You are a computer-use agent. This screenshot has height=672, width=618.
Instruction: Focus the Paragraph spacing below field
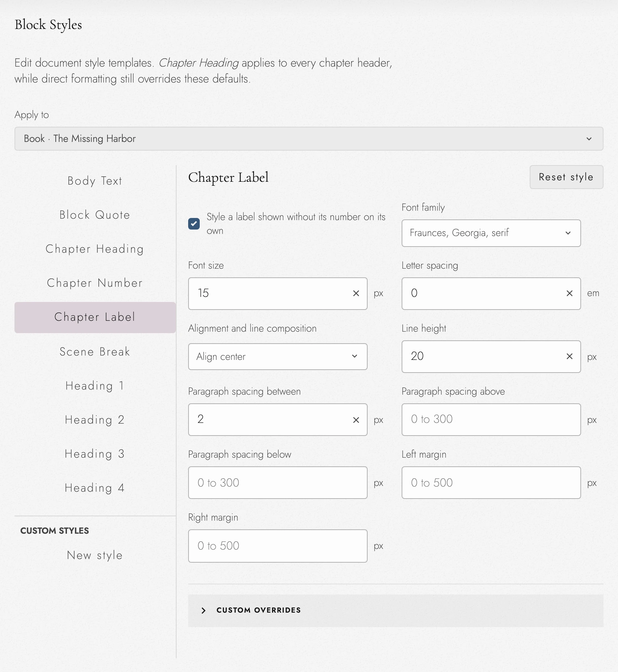pyautogui.click(x=278, y=483)
